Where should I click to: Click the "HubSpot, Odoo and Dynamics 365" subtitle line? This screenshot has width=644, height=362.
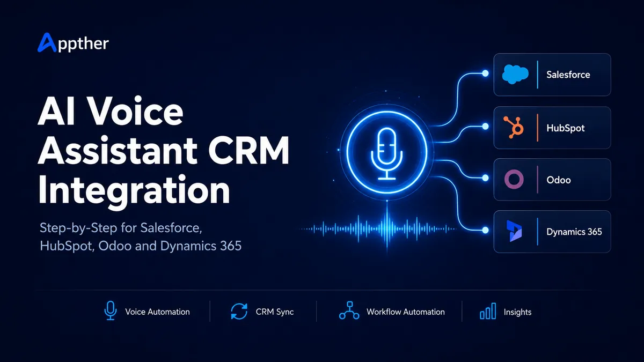coord(141,247)
